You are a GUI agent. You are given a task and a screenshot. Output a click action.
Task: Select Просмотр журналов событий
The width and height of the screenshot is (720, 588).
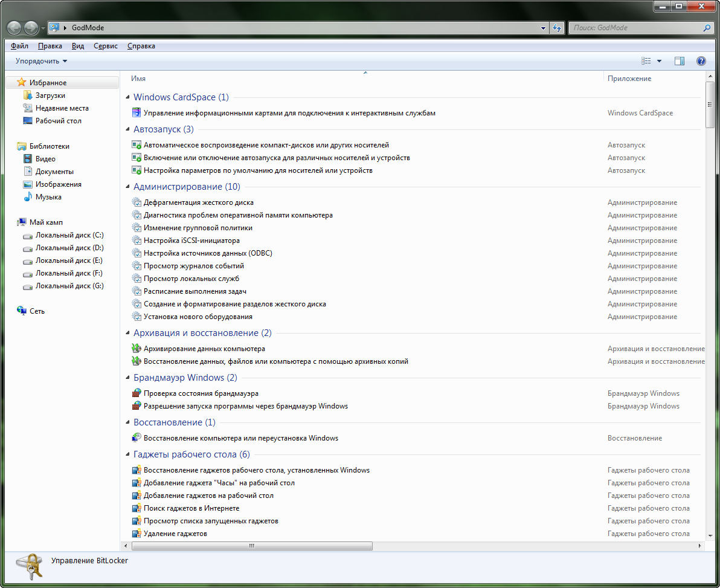[x=194, y=265]
